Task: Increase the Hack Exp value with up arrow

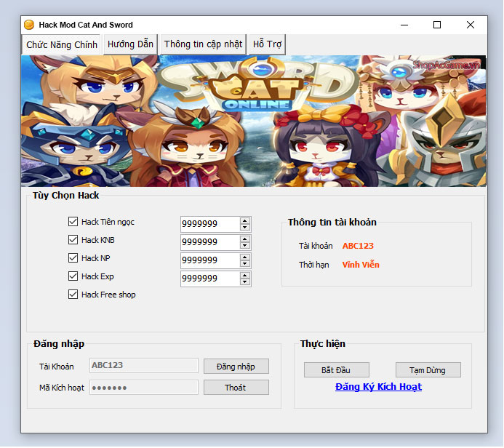Action: (245, 276)
